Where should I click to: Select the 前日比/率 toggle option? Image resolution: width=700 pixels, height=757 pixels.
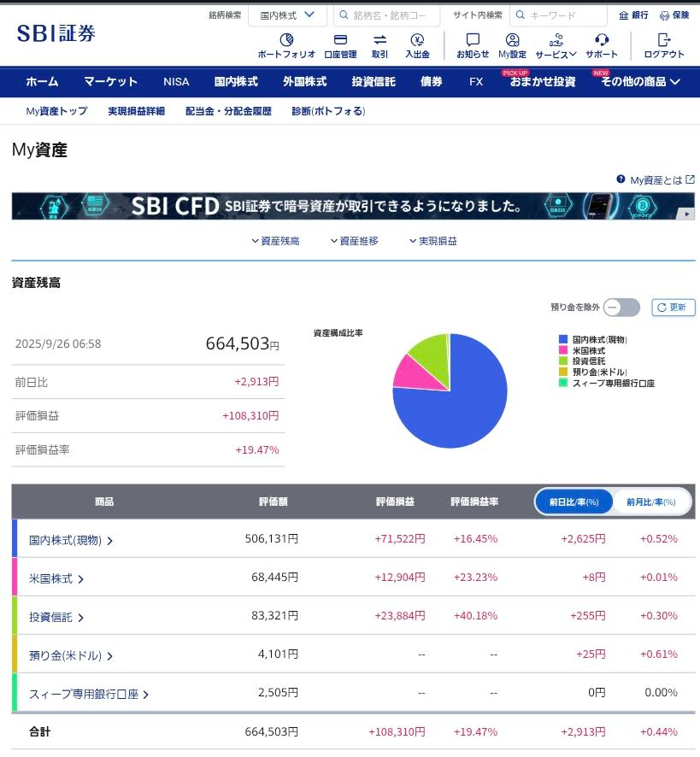click(x=574, y=502)
